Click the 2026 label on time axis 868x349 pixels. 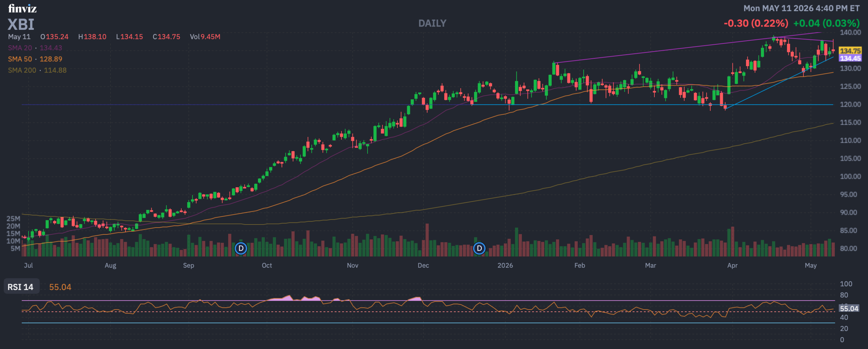(505, 266)
